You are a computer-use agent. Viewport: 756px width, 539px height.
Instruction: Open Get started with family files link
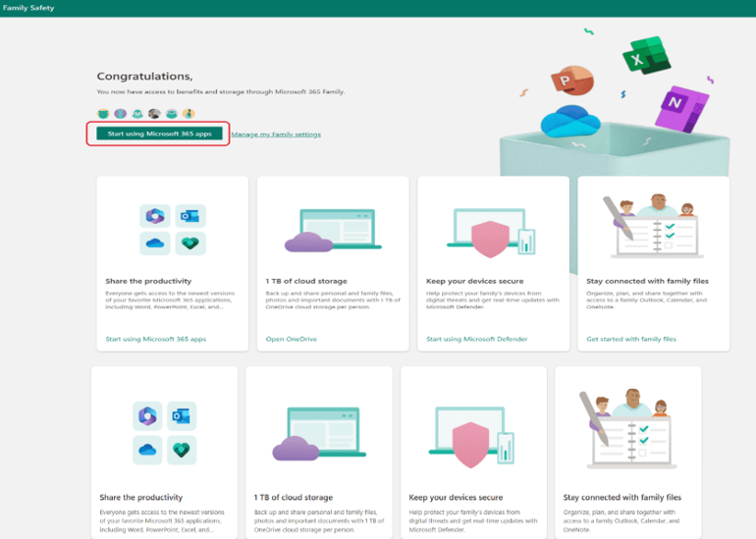(x=631, y=339)
